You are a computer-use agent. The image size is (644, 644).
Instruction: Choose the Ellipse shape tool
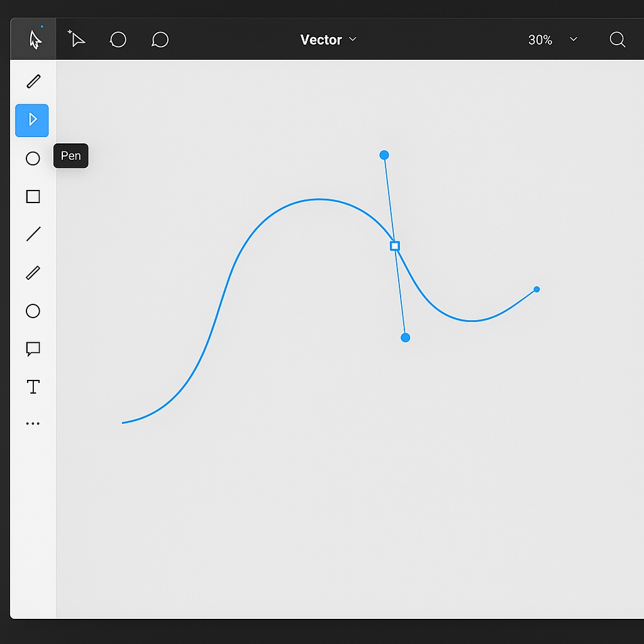(33, 158)
